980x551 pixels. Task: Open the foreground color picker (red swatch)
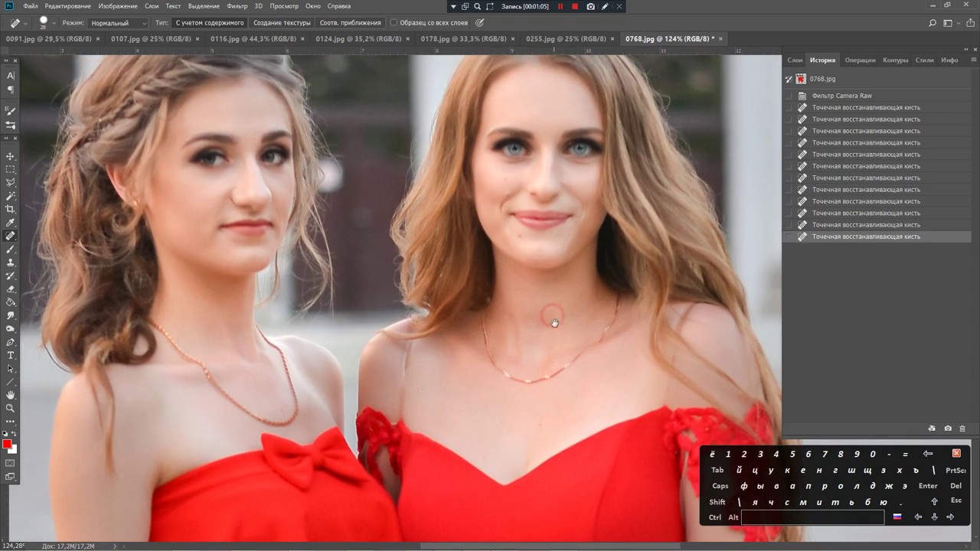tap(7, 445)
